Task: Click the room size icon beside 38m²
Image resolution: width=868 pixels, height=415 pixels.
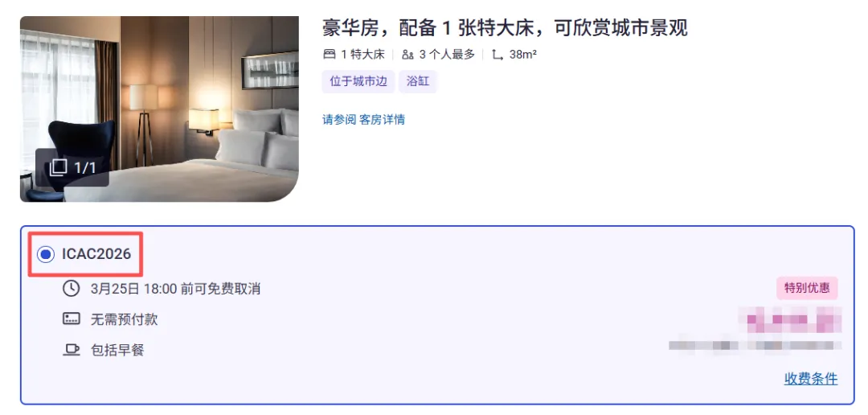Action: point(497,55)
